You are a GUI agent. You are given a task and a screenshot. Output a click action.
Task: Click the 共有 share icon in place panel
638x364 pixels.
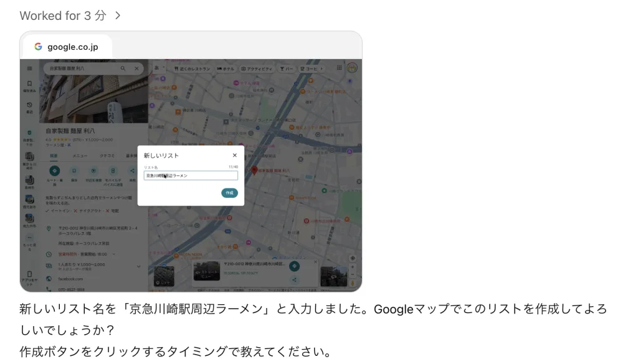click(132, 171)
